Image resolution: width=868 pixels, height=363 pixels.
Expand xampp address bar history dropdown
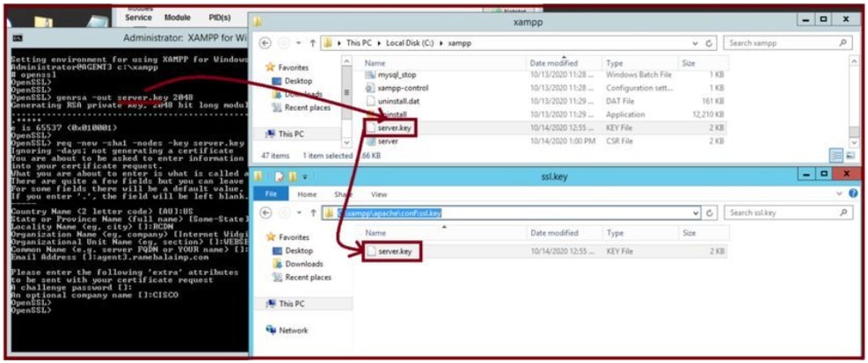pyautogui.click(x=696, y=43)
